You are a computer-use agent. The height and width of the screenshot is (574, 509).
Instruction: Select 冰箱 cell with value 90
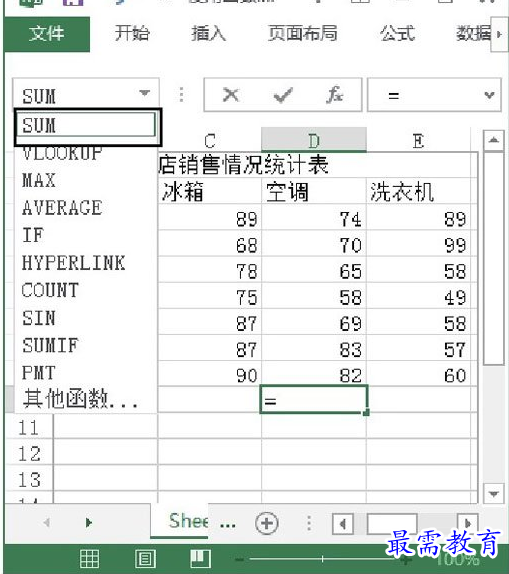209,374
